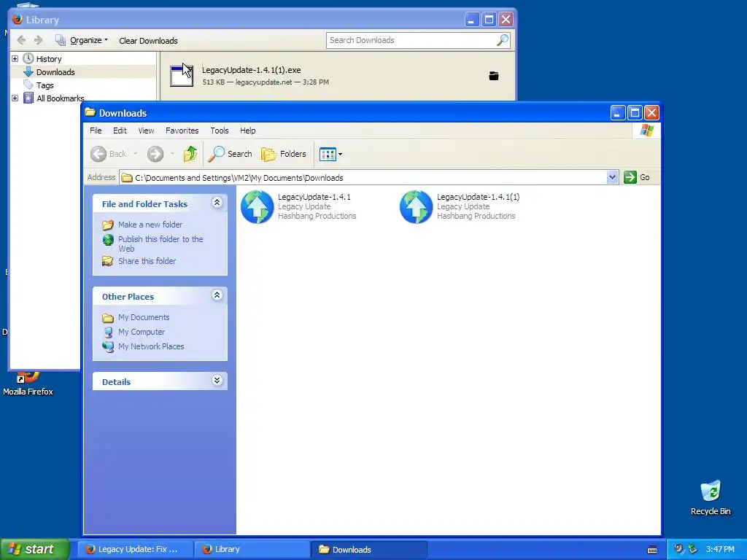Click Library window forward arrow
Viewport: 747px width, 560px height.
click(39, 41)
